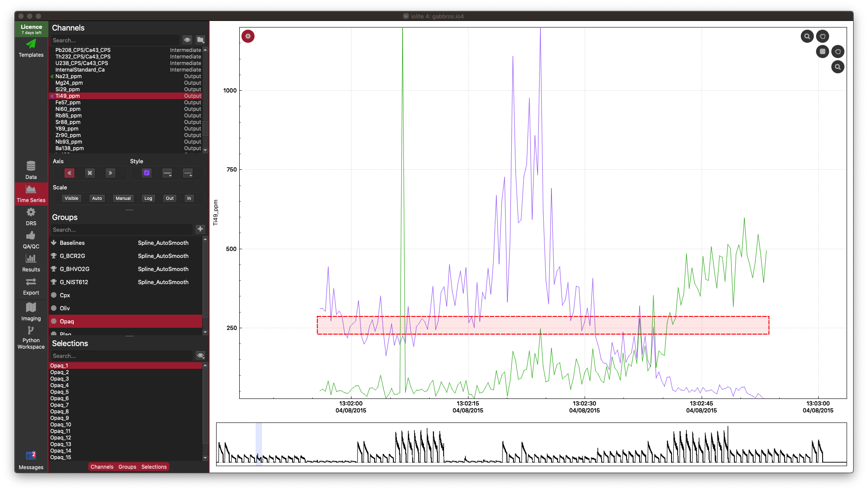Click the Auto scale button

pyautogui.click(x=96, y=199)
